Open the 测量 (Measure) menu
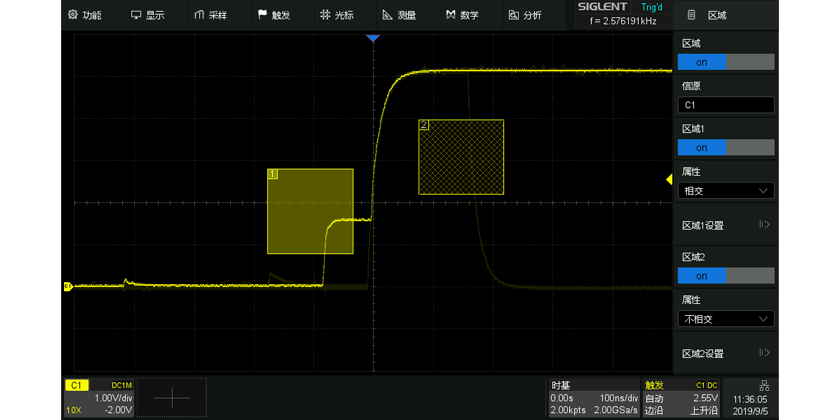 [399, 15]
